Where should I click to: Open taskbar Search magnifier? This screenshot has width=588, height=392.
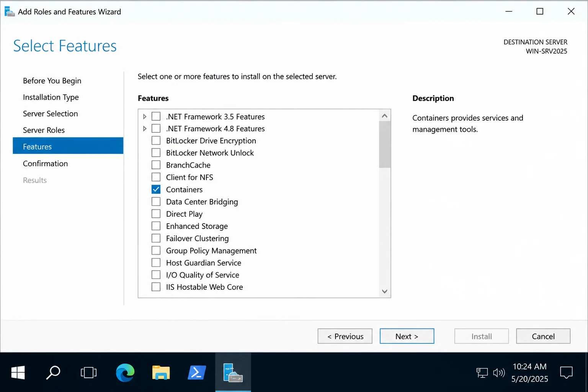53,372
